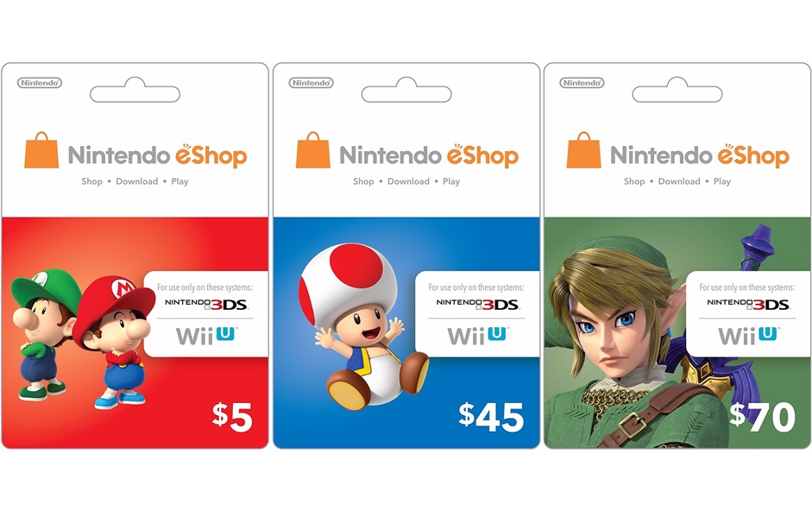Click the Nintendo logo on blue card

311,83
